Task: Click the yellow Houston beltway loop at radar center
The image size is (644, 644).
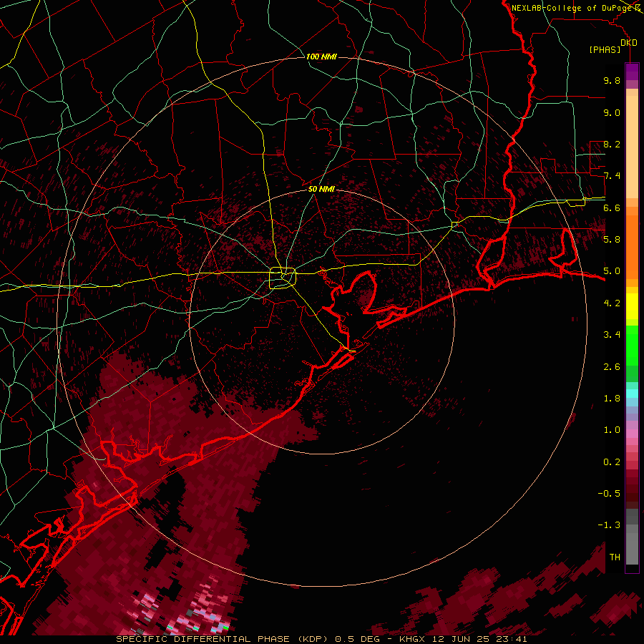Action: click(x=283, y=278)
